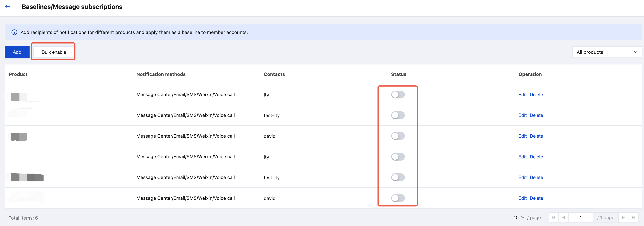
Task: Go to previous page arrow icon
Action: [563, 217]
